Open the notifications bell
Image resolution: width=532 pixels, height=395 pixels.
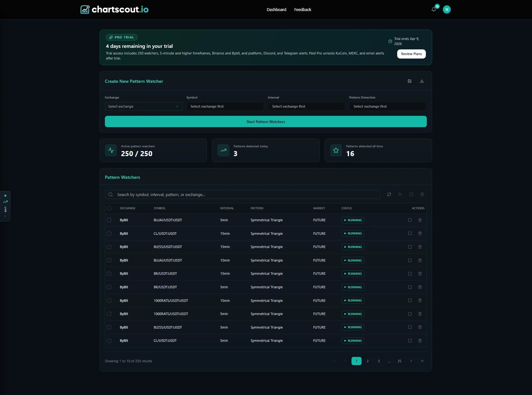click(x=434, y=9)
